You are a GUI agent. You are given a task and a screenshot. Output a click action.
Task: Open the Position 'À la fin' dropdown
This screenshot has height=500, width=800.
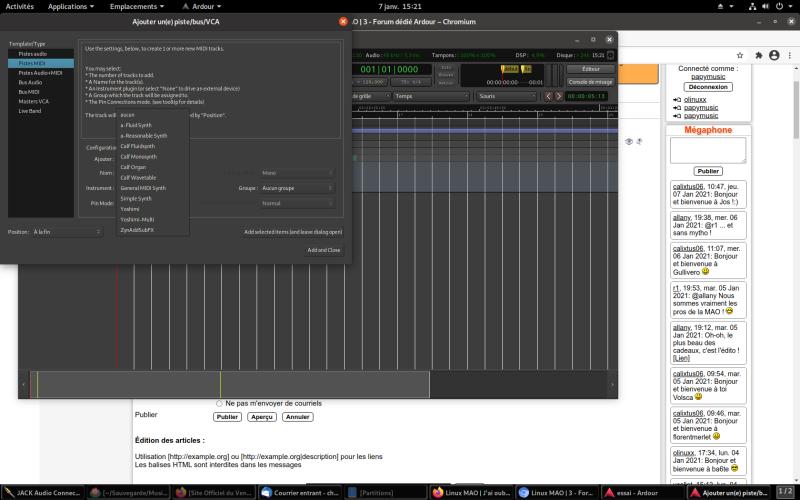(67, 232)
